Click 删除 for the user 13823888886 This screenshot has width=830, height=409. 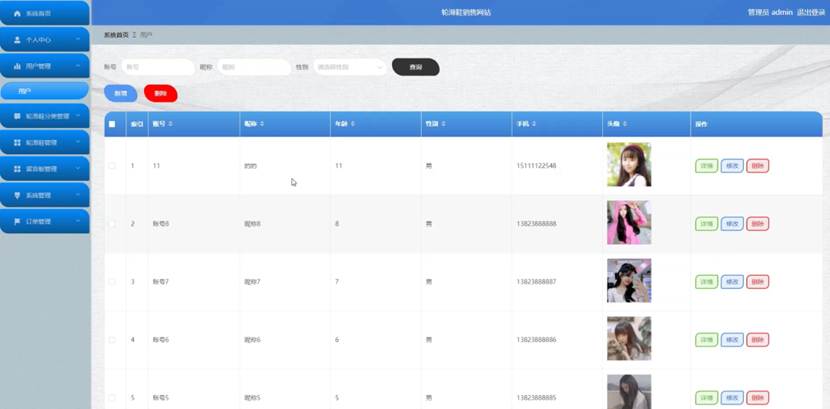pos(757,340)
